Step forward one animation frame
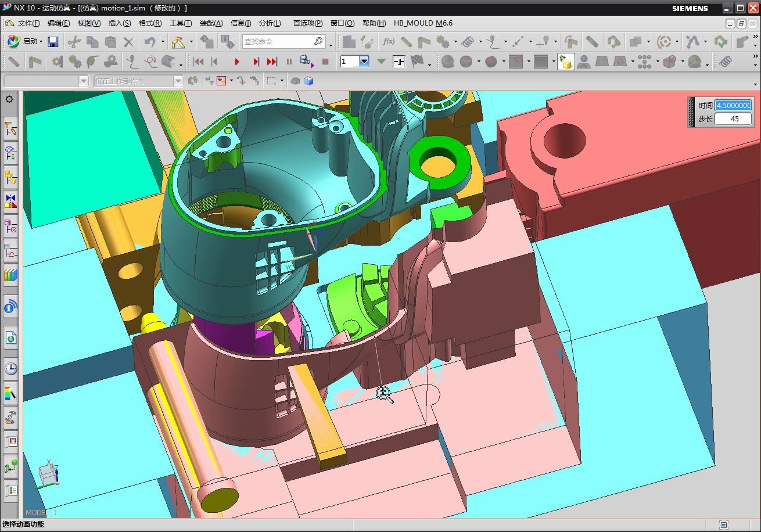Viewport: 761px width, 532px height. point(256,62)
